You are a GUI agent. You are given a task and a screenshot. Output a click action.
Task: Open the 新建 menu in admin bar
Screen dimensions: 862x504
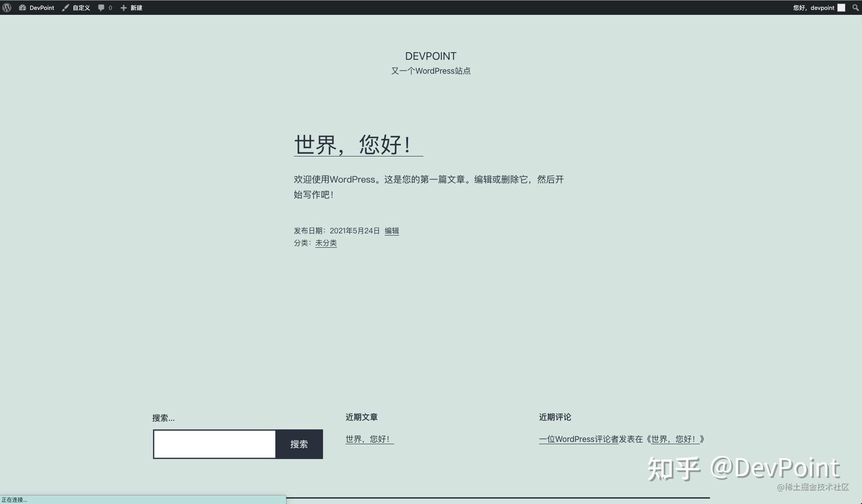(136, 8)
